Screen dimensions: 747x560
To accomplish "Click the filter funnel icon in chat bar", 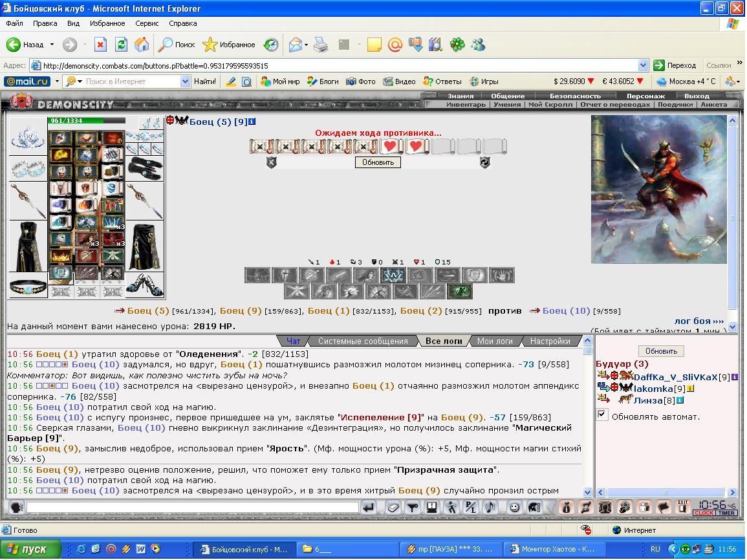I will pyautogui.click(x=413, y=508).
